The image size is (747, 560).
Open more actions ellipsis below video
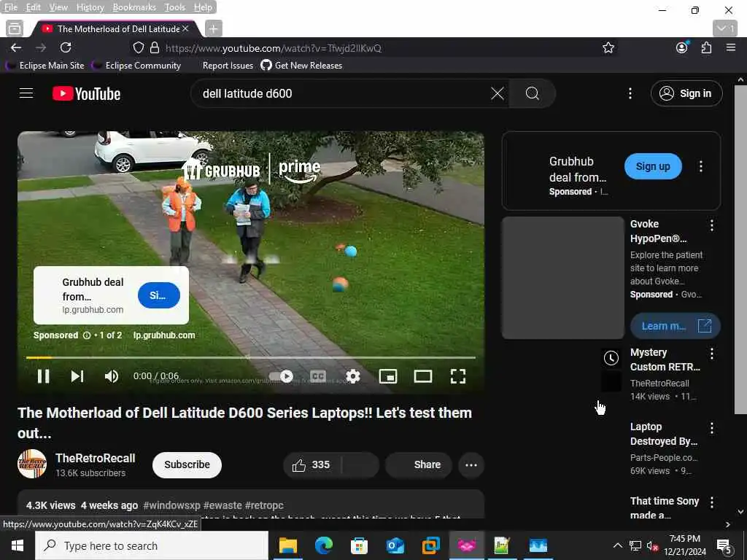click(471, 464)
